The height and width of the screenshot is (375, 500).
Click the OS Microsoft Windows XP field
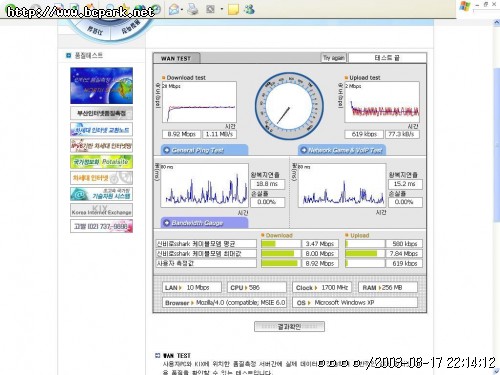355,303
